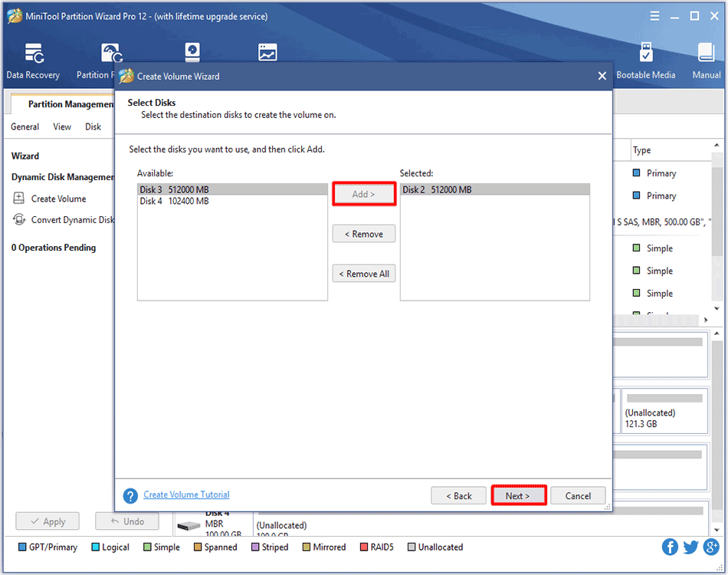Click the Apply button
Screen dimensions: 728x575
(48, 521)
